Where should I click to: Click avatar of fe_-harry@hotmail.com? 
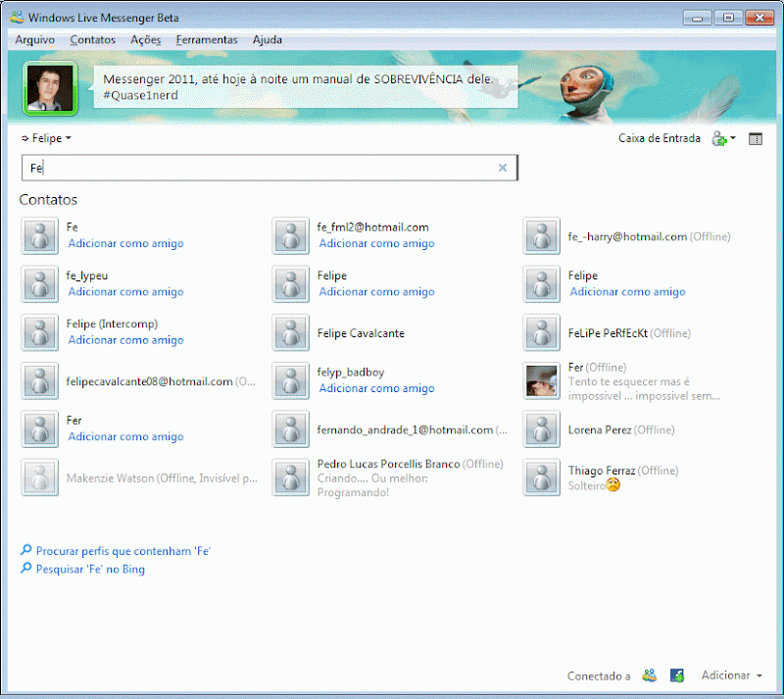tap(542, 235)
